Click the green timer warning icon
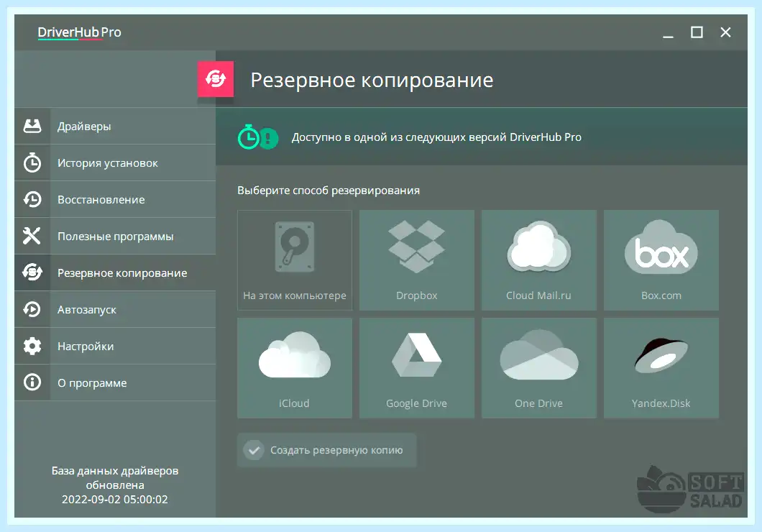 (x=257, y=137)
